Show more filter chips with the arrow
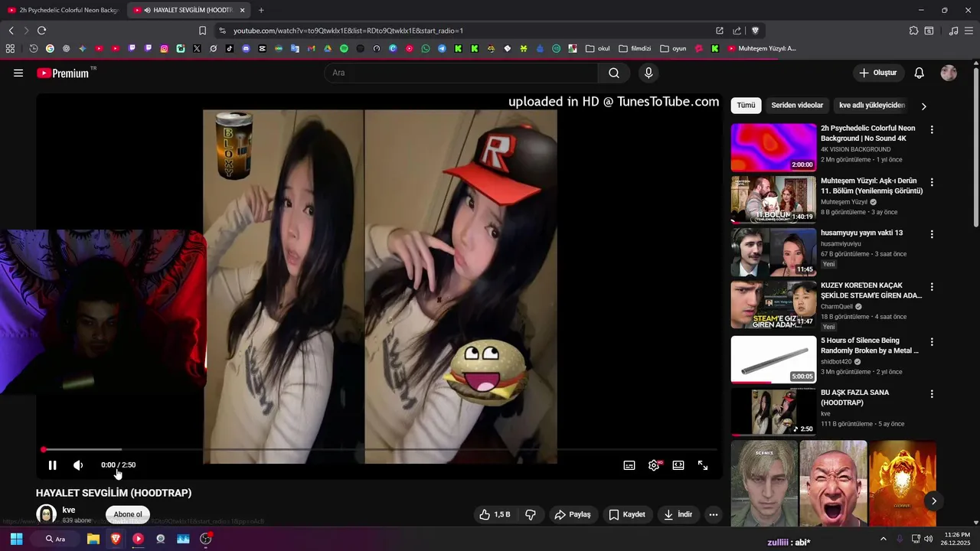Image resolution: width=980 pixels, height=551 pixels. pos(923,106)
